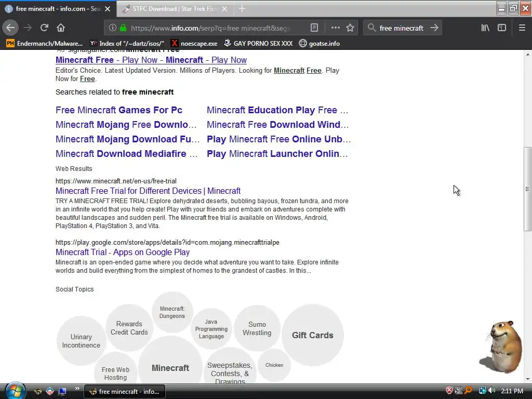Open Index of /~dartz/isos/ bookmark
This screenshot has width=532, height=399.
pos(127,44)
